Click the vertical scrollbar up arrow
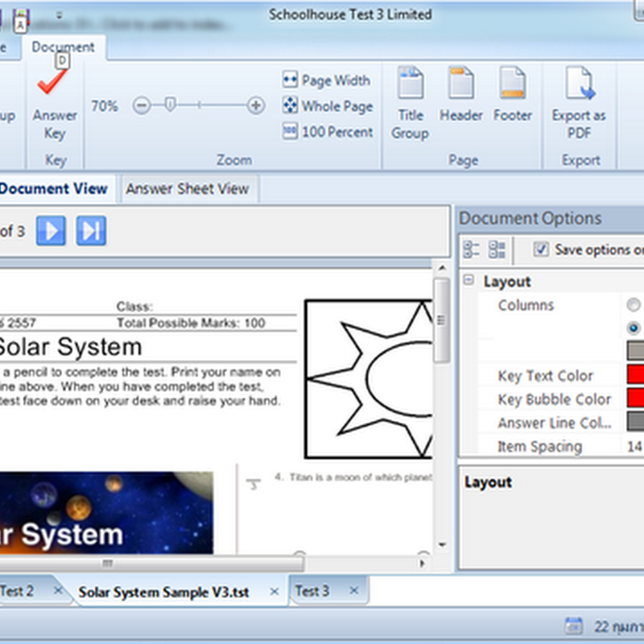 [442, 268]
